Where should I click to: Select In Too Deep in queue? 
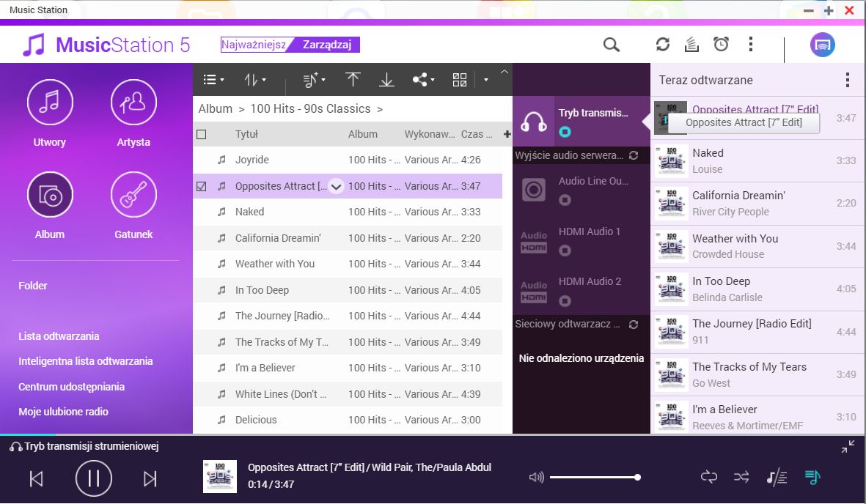click(x=757, y=289)
